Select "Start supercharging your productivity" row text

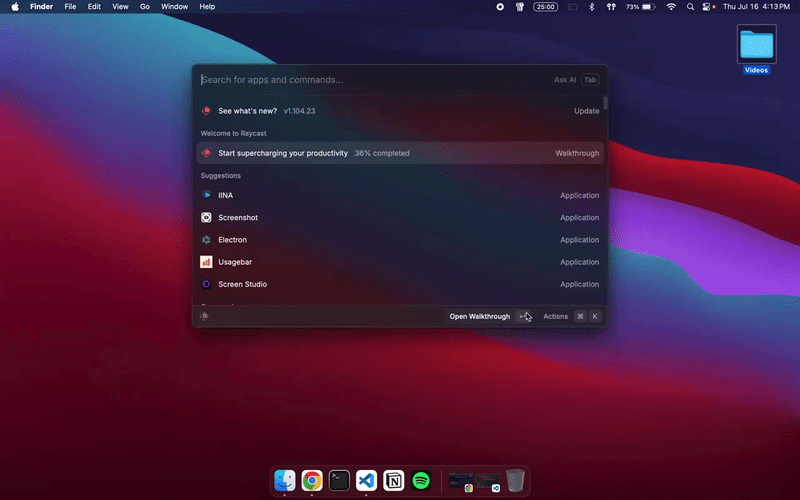click(x=283, y=153)
